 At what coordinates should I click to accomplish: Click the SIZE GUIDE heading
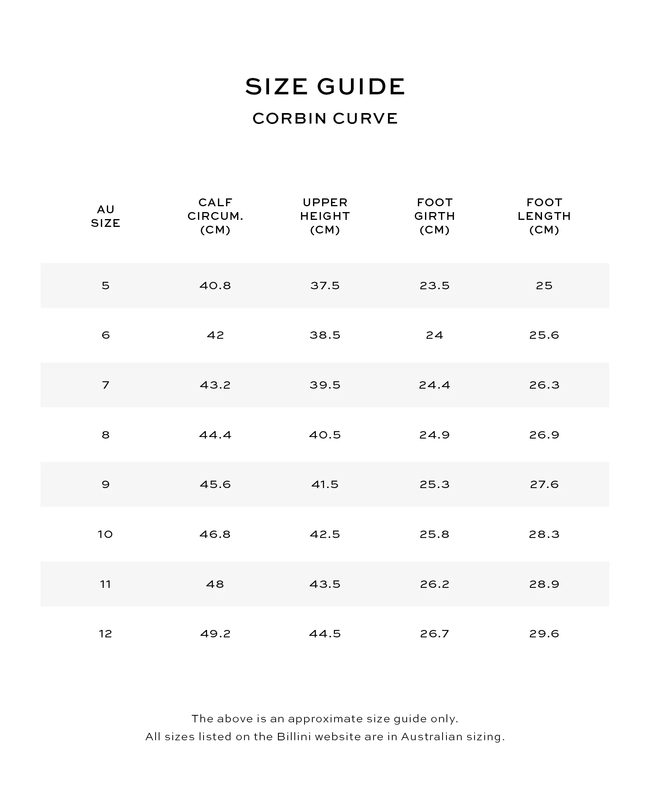pyautogui.click(x=325, y=86)
